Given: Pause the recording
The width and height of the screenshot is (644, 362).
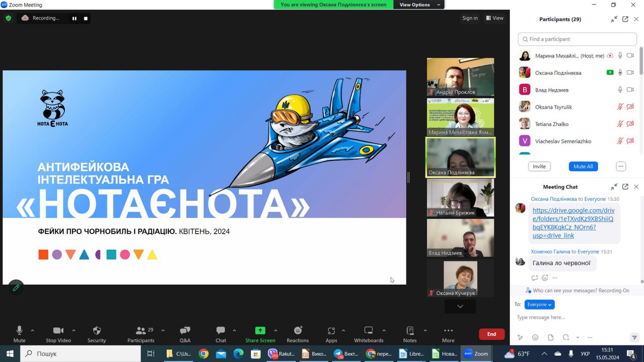Looking at the screenshot, I should pyautogui.click(x=74, y=19).
